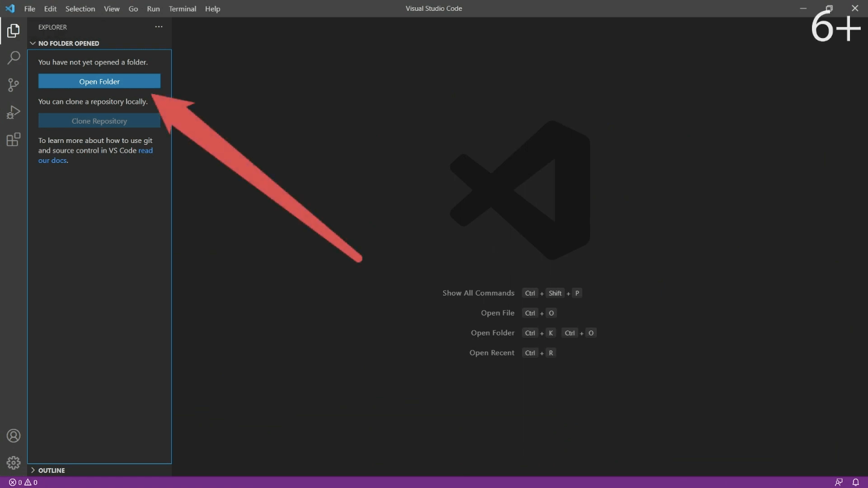Open the Selection menu

pyautogui.click(x=80, y=9)
